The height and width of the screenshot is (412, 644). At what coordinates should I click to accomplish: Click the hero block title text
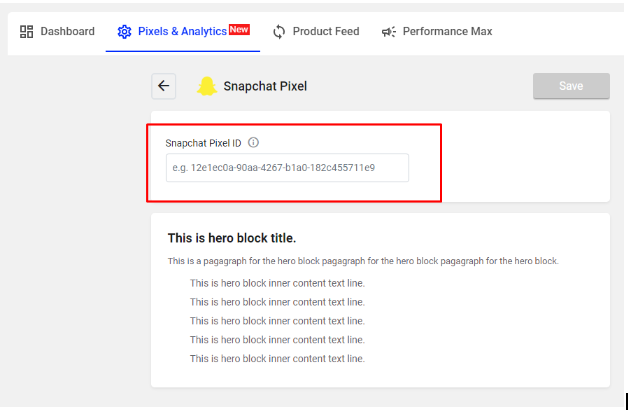click(x=232, y=238)
